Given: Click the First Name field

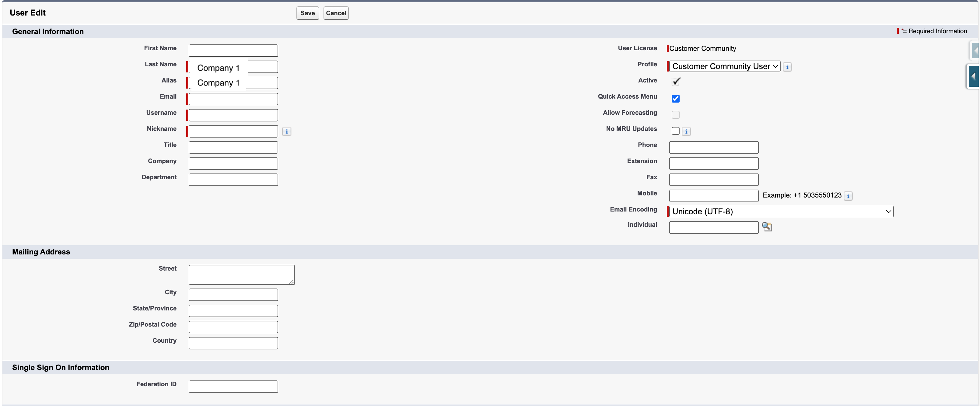Looking at the screenshot, I should [x=233, y=50].
